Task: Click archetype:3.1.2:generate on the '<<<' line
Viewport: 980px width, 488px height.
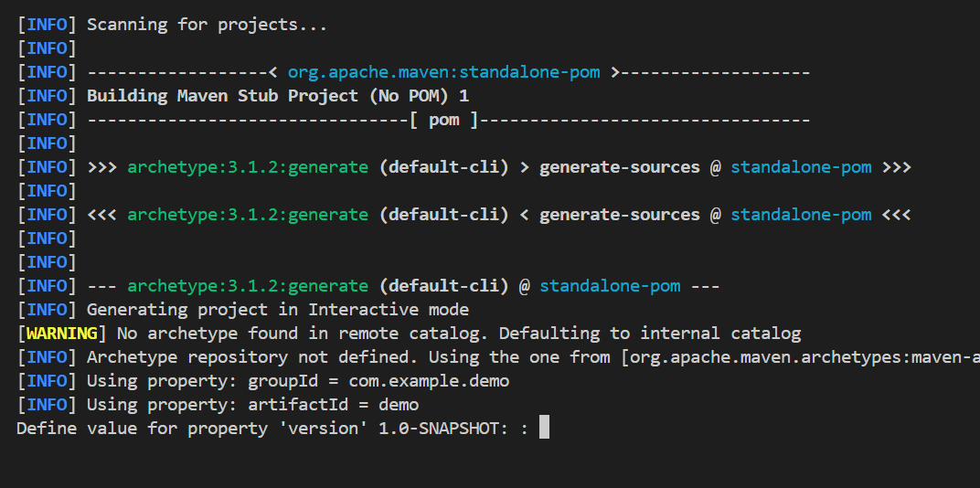Action: (x=247, y=215)
